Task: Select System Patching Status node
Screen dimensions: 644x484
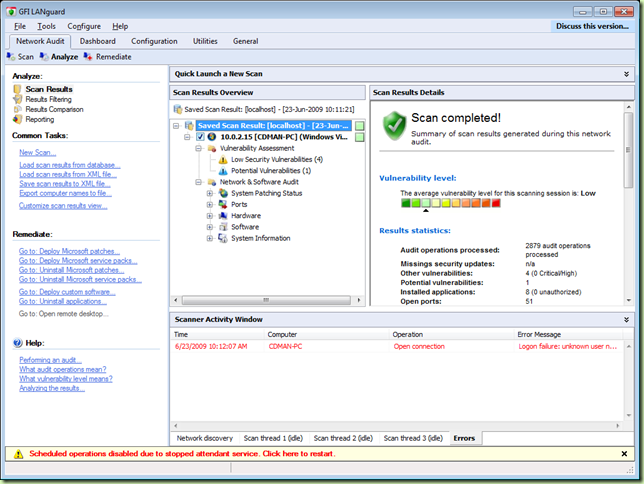Action: 266,193
